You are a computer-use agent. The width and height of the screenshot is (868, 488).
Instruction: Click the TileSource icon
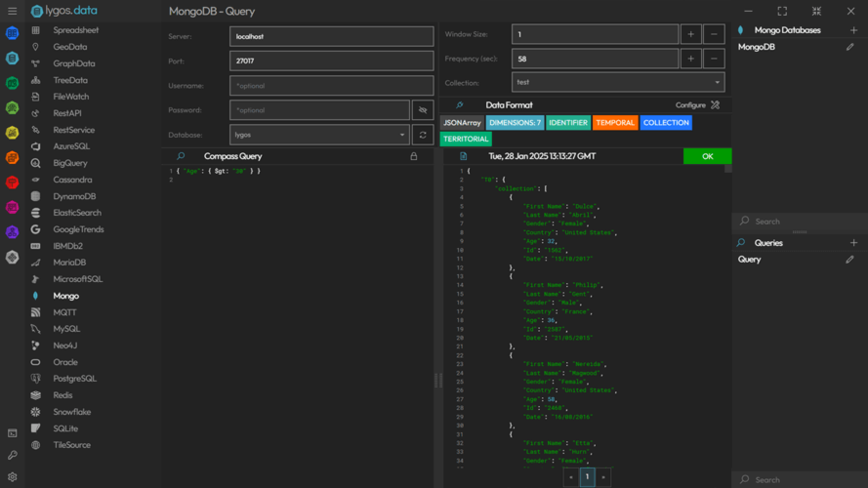(35, 445)
